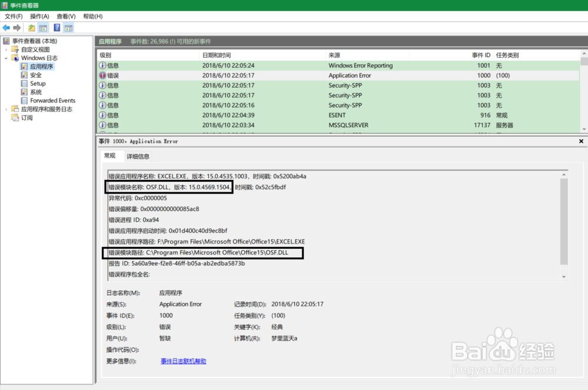This screenshot has width=588, height=390.
Task: Open the 文件(F) menu
Action: coord(14,16)
